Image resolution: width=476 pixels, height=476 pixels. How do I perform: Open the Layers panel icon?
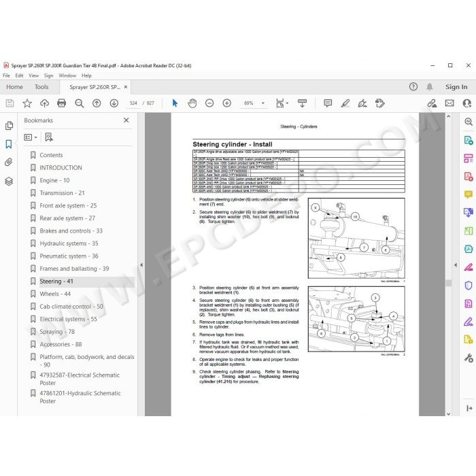coord(9,182)
